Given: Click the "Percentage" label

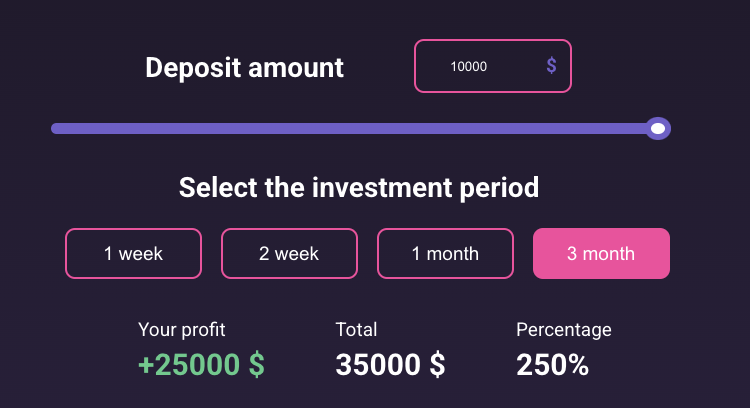Looking at the screenshot, I should click(563, 330).
